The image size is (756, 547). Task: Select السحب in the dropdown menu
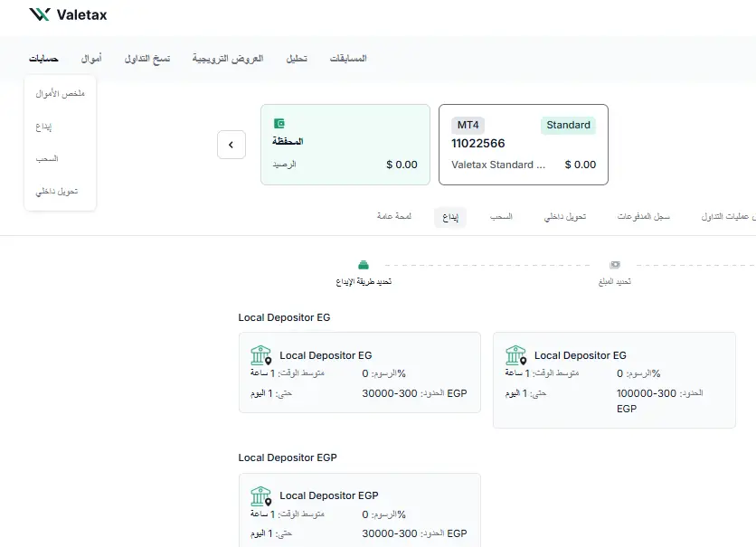tap(47, 158)
